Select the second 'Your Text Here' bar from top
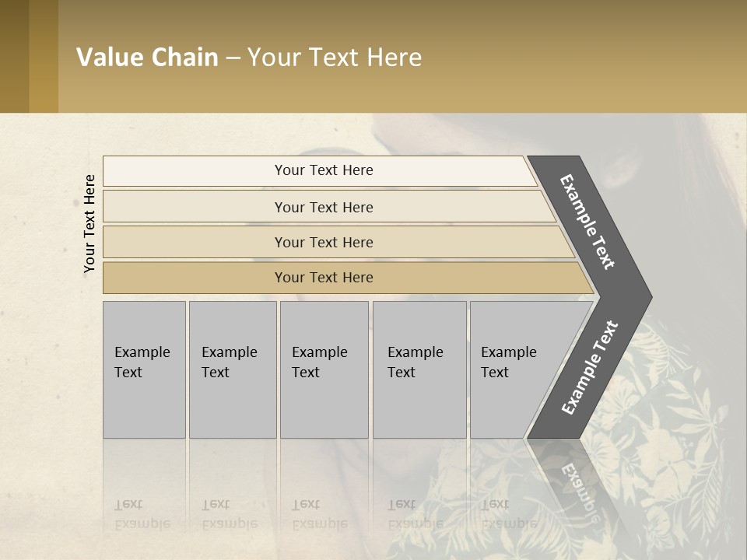The image size is (747, 560). click(x=324, y=207)
